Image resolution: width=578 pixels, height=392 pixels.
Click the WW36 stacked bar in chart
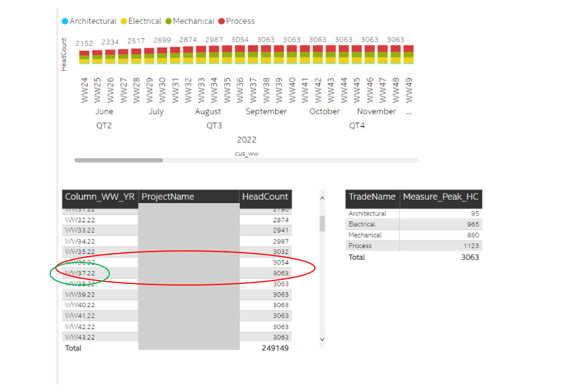[240, 55]
